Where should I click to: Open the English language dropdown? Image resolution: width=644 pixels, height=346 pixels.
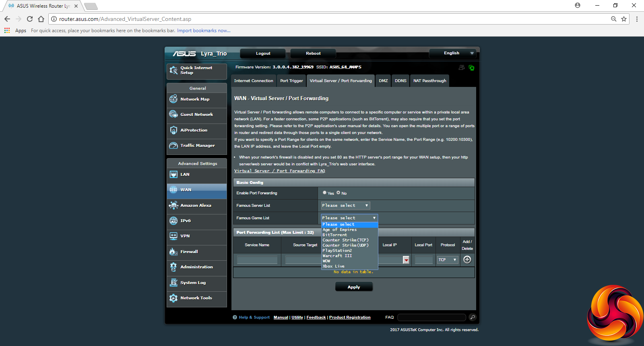click(452, 53)
